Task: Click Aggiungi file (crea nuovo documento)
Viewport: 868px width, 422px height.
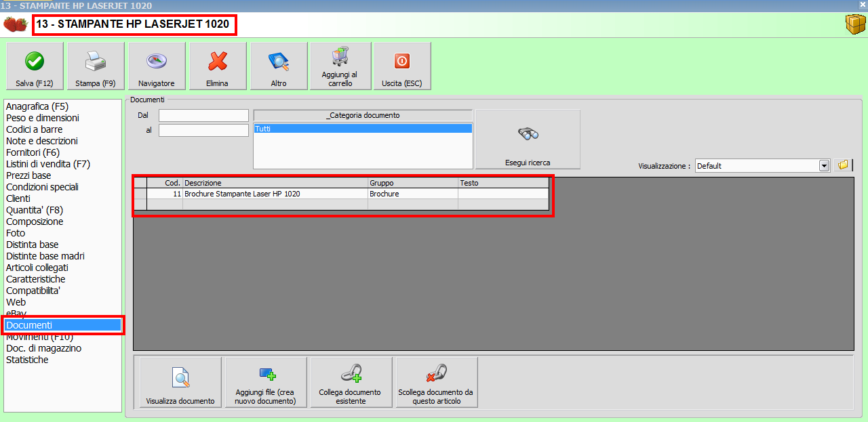Action: coord(266,382)
